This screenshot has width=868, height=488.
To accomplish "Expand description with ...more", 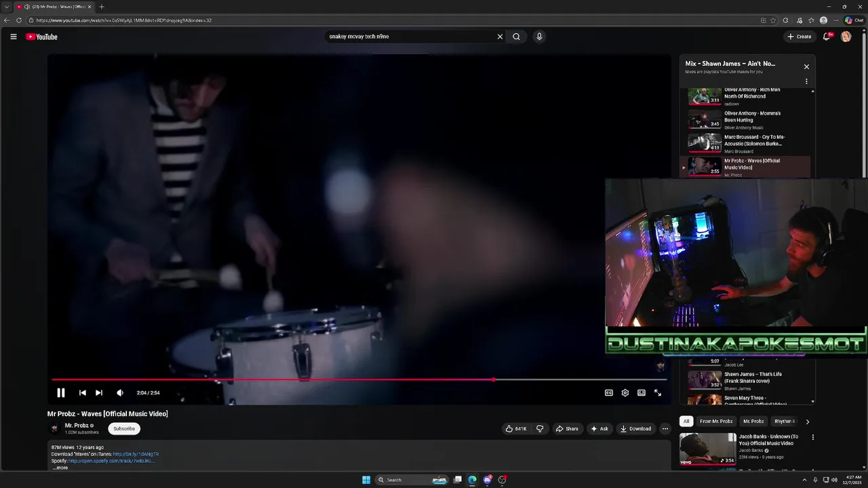I will (60, 468).
